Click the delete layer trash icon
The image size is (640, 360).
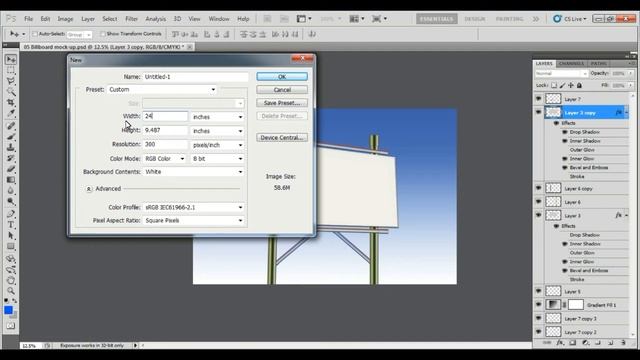623,343
